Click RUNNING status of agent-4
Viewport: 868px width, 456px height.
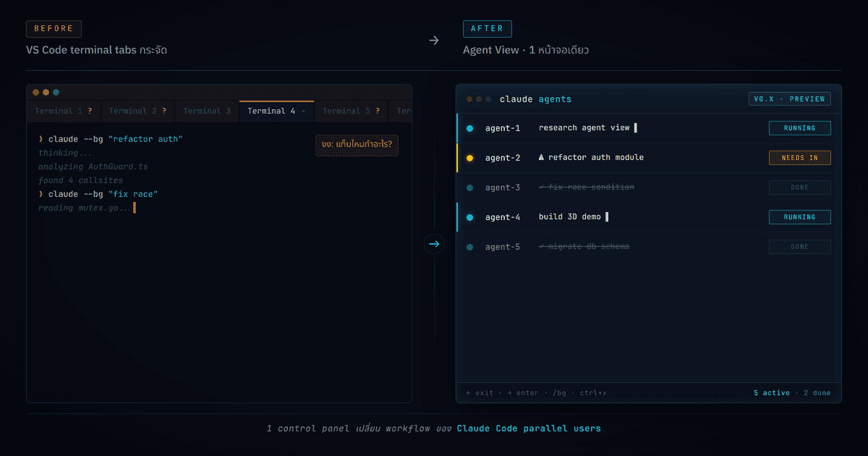[799, 217]
